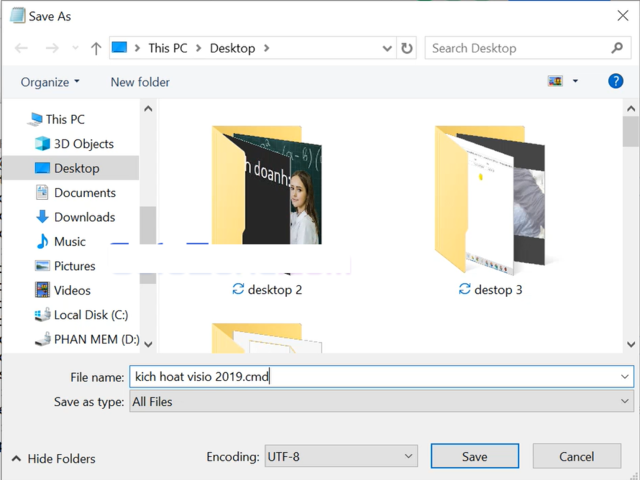This screenshot has height=480, width=640.
Task: Open the view options dropdown arrow
Action: (x=575, y=81)
